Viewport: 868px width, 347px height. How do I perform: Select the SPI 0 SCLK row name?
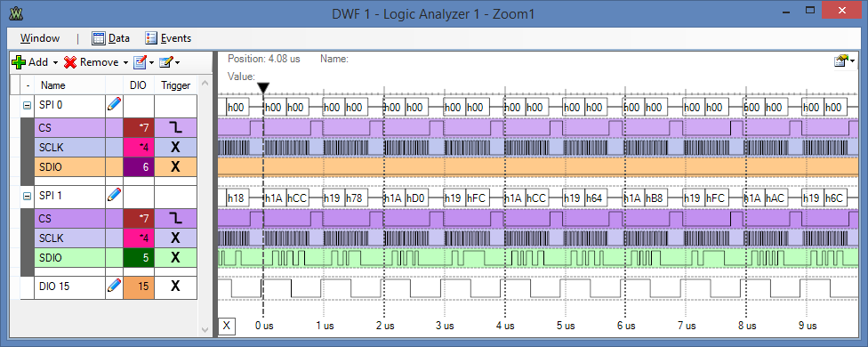pyautogui.click(x=69, y=147)
